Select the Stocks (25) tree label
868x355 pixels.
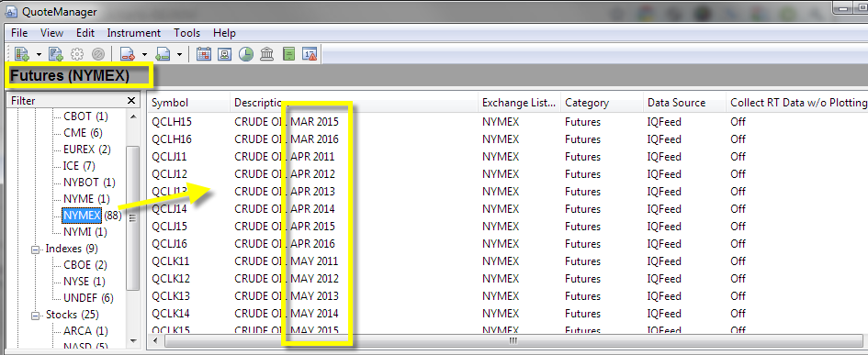click(x=72, y=315)
